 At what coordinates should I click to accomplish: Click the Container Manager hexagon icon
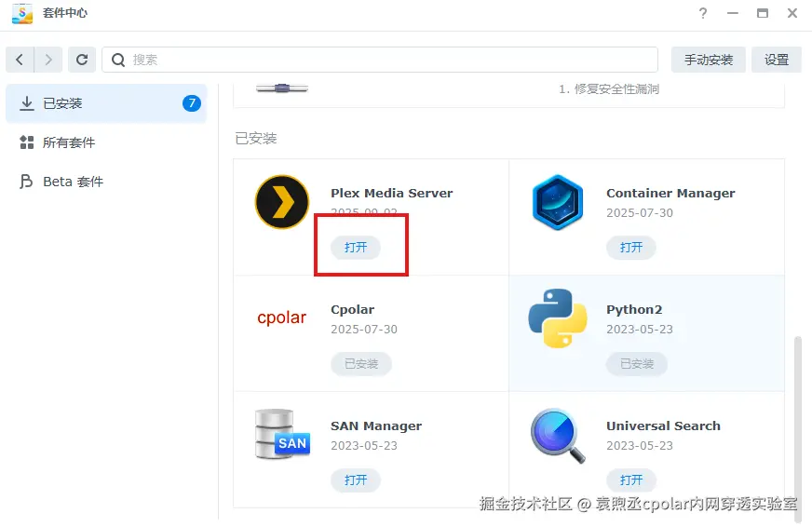(557, 202)
